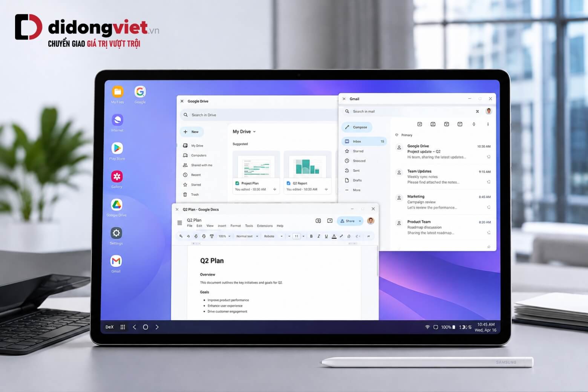Open Snoozed folder in Gmail
Image resolution: width=588 pixels, height=392 pixels.
tap(355, 161)
